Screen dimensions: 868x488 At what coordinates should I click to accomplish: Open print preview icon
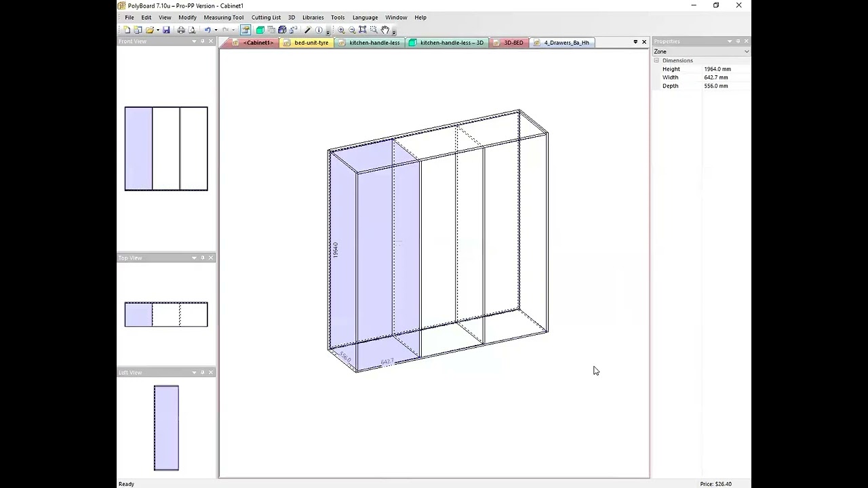192,30
